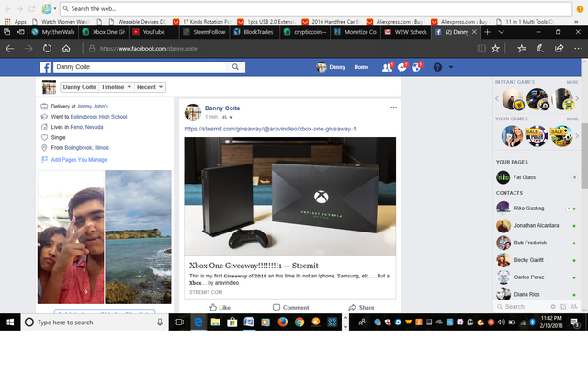Open the Xbox One giveaway preview image

tap(290, 197)
